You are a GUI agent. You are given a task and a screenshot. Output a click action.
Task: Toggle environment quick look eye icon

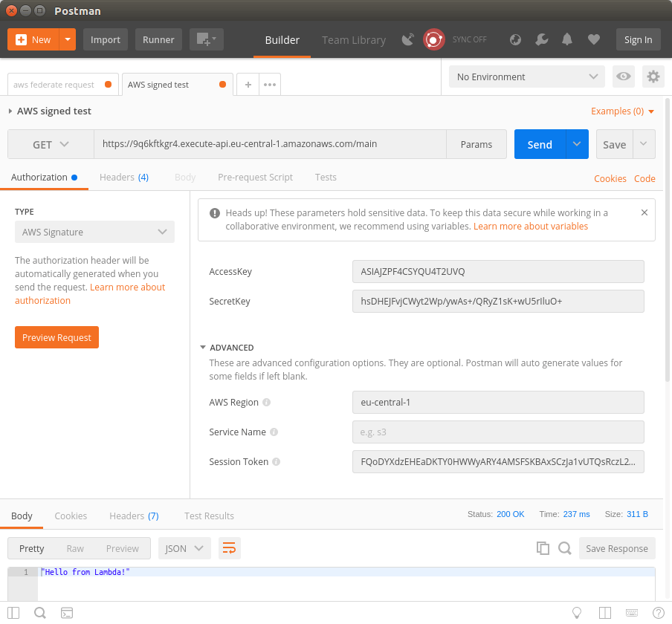(623, 77)
